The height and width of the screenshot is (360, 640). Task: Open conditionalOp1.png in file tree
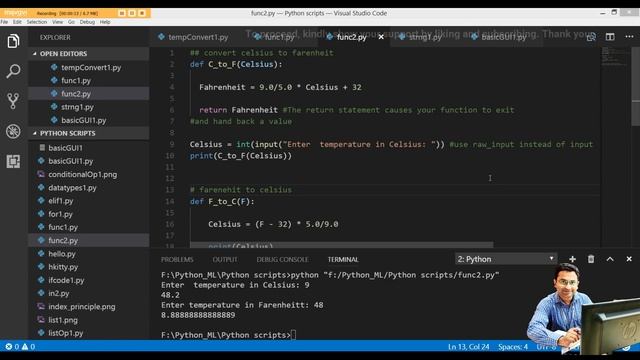89,174
